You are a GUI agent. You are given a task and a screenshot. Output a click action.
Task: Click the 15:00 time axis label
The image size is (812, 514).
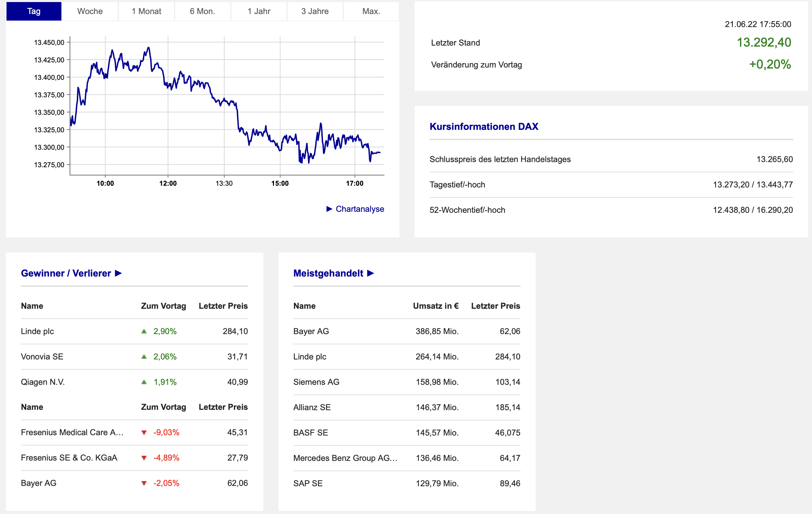coord(280,183)
